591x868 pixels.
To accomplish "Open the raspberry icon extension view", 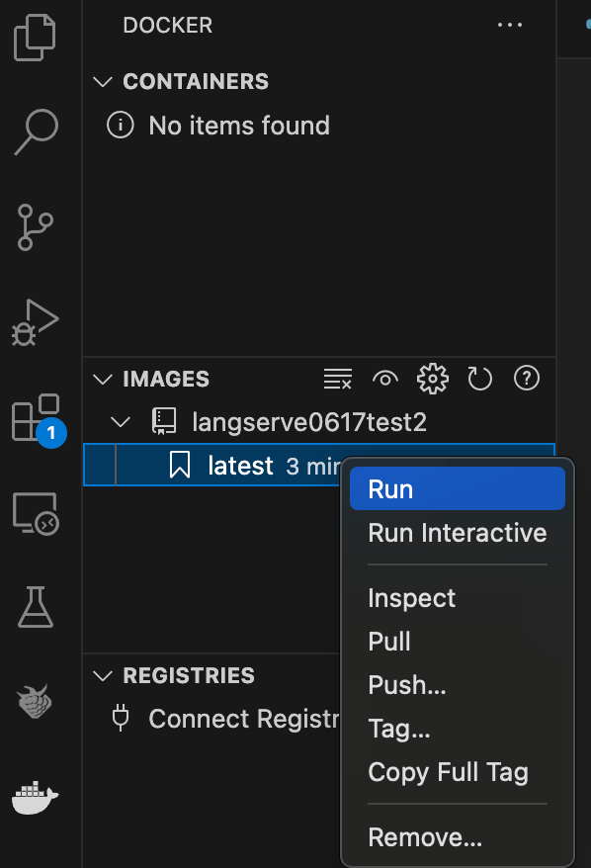I will [35, 701].
